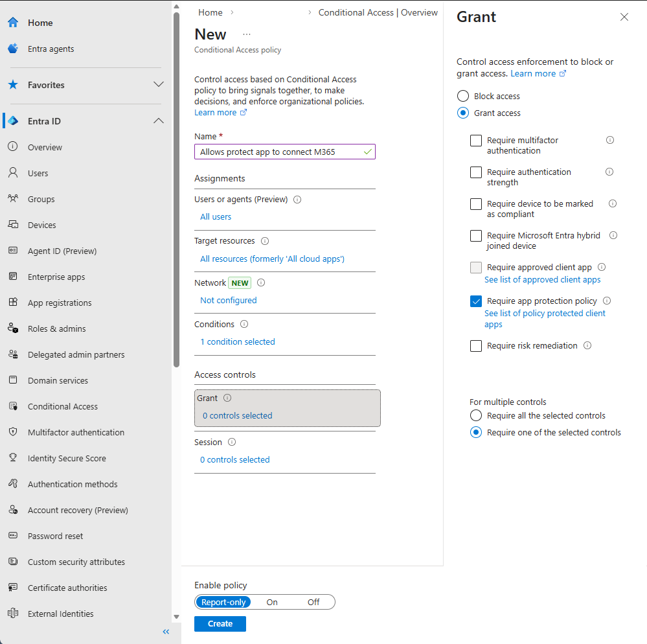
Task: Open Overview info icon in sidebar
Action: 13,147
